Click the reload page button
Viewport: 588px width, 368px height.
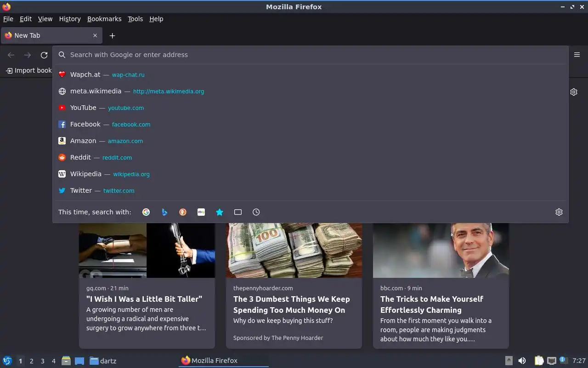tap(44, 55)
